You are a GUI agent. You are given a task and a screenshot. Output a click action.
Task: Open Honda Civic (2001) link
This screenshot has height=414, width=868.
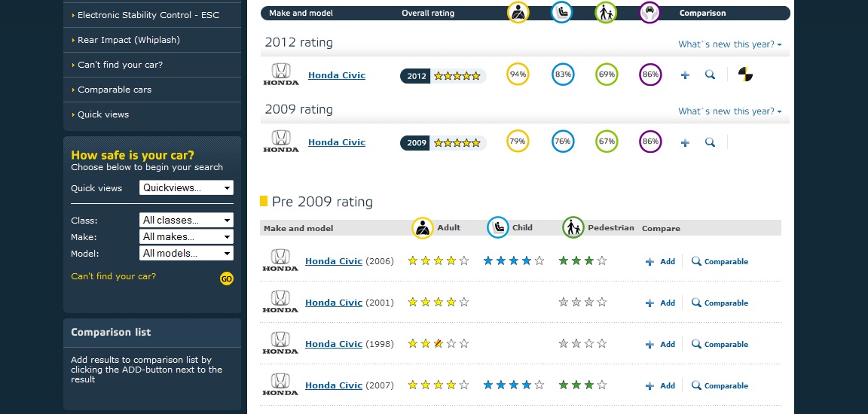334,303
